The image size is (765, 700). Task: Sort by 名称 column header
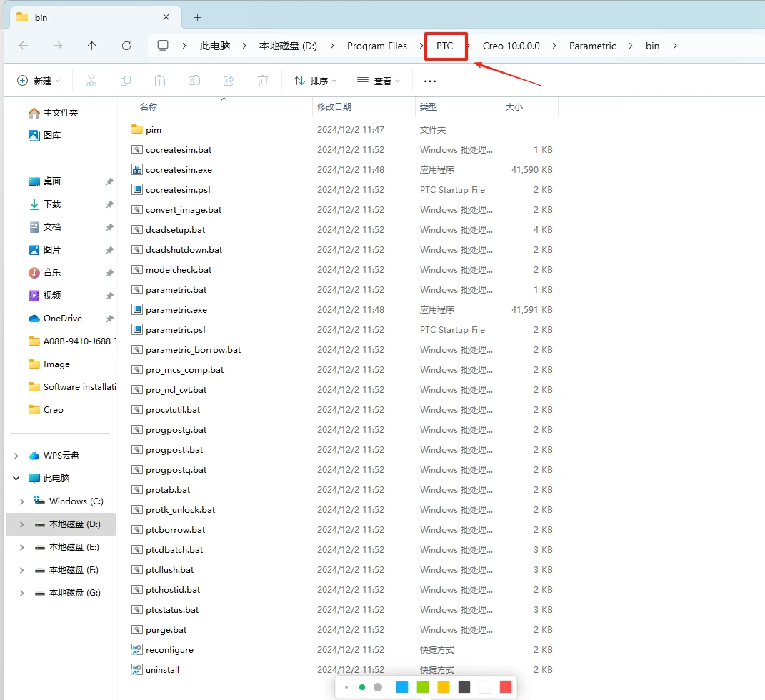tap(149, 107)
